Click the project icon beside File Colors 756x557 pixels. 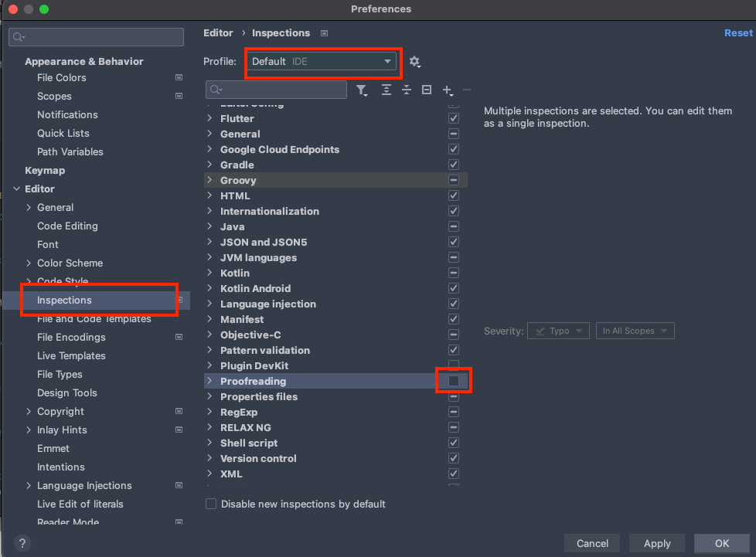point(179,77)
